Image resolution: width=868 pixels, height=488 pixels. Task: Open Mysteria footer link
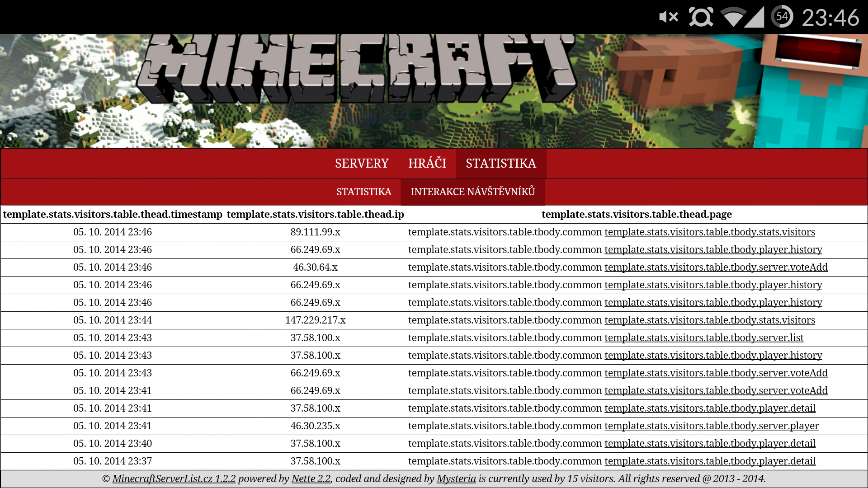pyautogui.click(x=456, y=479)
